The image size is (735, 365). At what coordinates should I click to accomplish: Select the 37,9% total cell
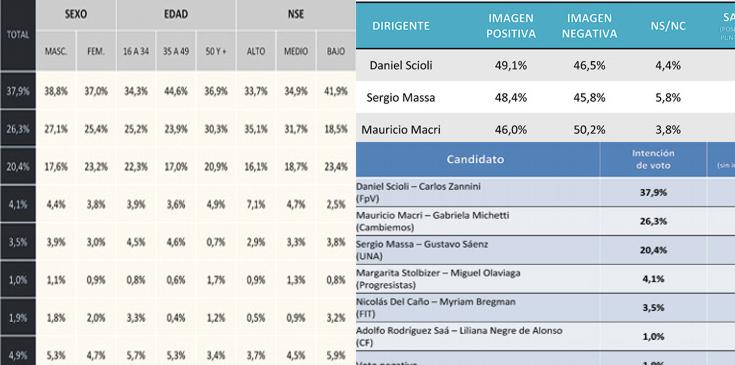(x=18, y=90)
